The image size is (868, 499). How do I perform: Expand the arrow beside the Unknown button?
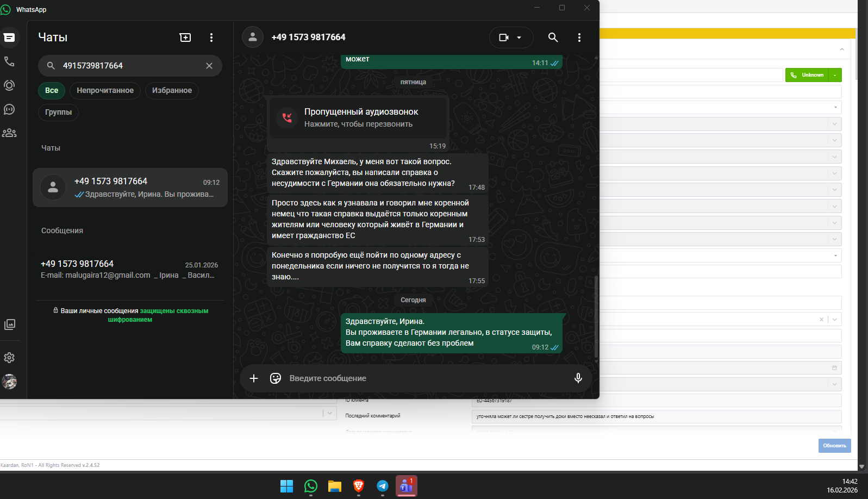tap(835, 75)
